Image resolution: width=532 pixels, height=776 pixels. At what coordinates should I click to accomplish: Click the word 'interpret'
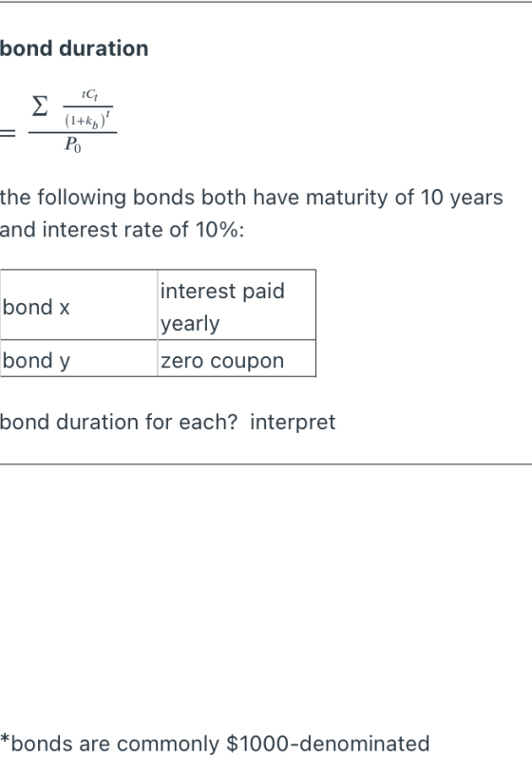[293, 423]
